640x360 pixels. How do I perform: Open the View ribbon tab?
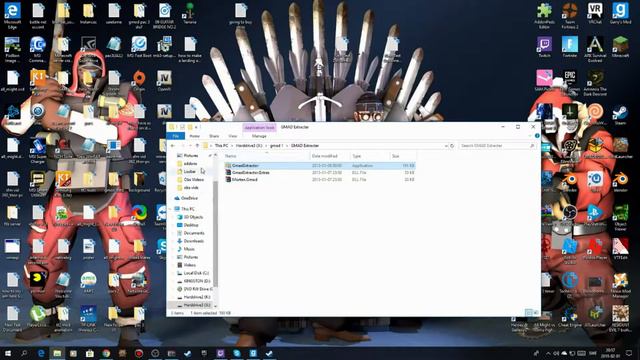233,136
